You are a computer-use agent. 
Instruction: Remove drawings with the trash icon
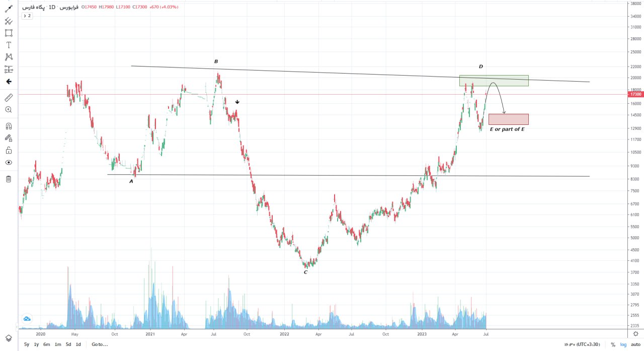point(9,179)
